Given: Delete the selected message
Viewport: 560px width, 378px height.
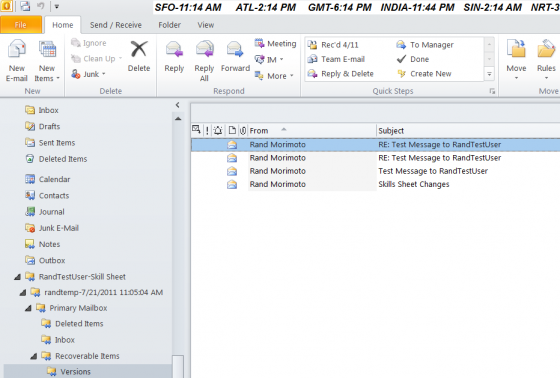Looking at the screenshot, I should [139, 56].
